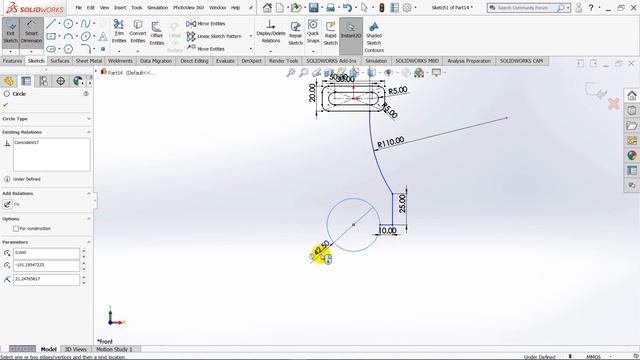Click Move Entities
The image size is (640, 360).
click(206, 49)
